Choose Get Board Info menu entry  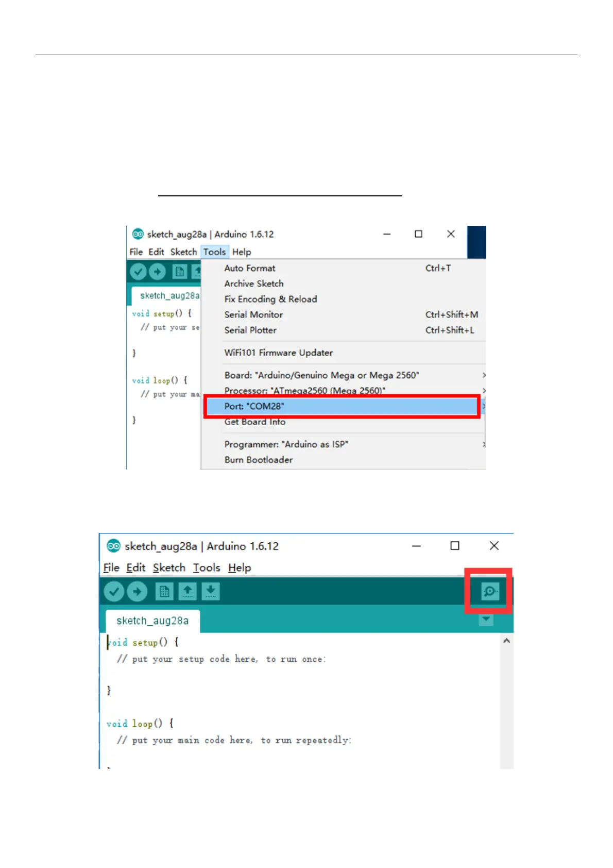pyautogui.click(x=343, y=422)
